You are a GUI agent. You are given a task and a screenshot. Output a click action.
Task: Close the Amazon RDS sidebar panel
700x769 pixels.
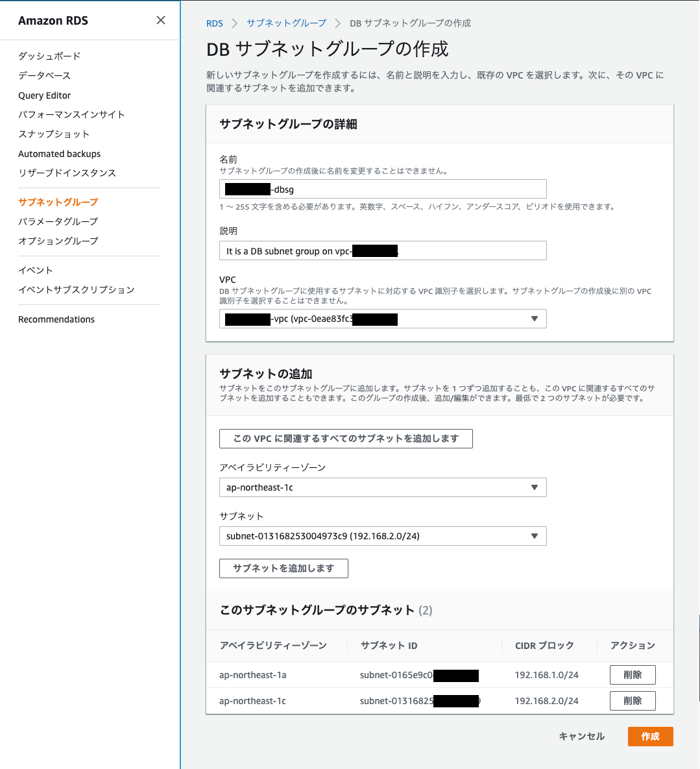tap(160, 20)
